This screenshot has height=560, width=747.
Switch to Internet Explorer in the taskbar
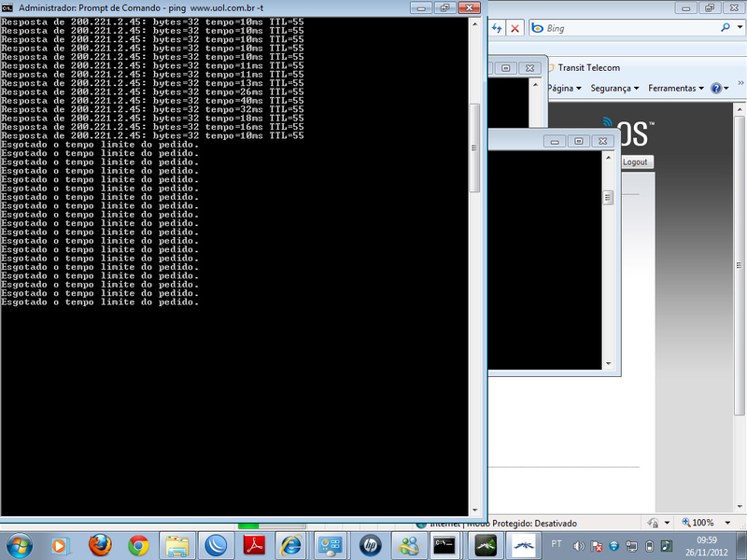coord(291,546)
